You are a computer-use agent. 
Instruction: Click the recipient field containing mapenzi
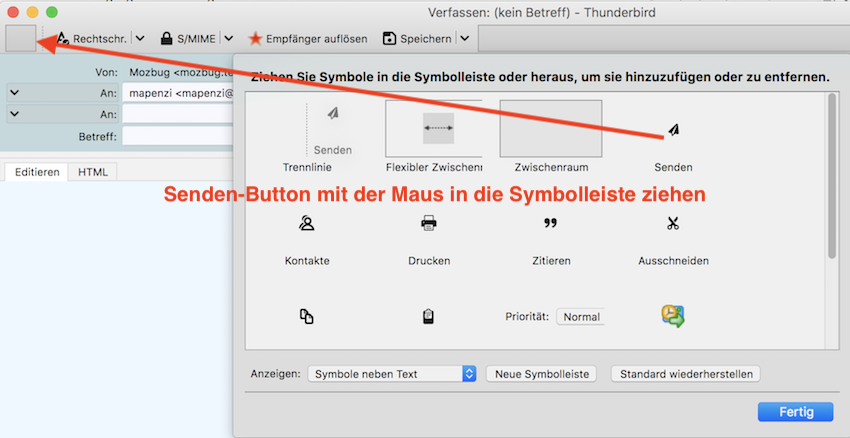178,93
